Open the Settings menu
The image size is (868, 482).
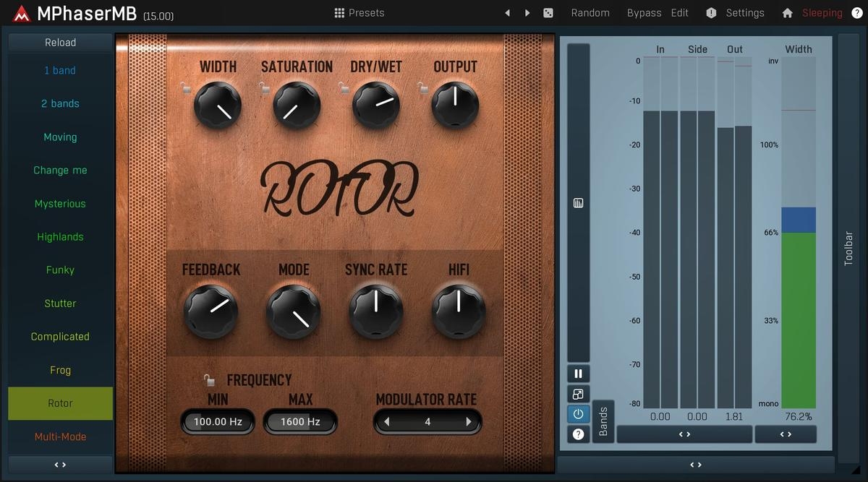pos(744,13)
